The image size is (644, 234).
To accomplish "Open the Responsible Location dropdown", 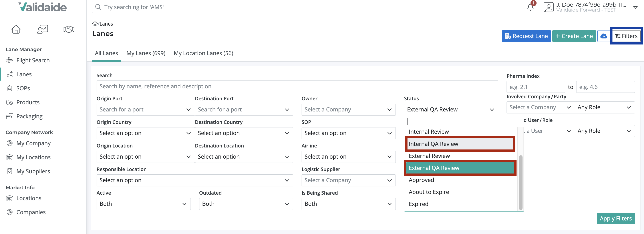I will [x=195, y=180].
